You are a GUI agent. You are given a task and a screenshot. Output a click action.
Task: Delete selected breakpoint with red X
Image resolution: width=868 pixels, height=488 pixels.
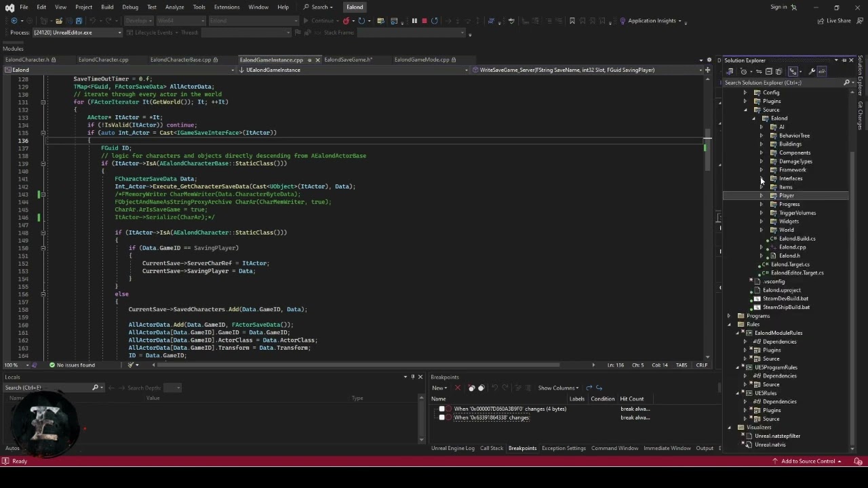point(457,388)
